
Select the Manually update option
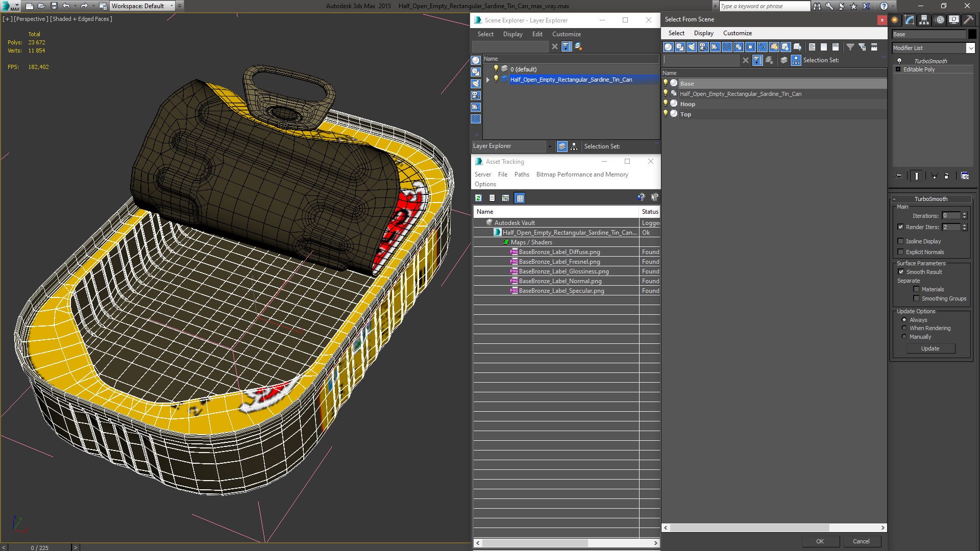904,337
